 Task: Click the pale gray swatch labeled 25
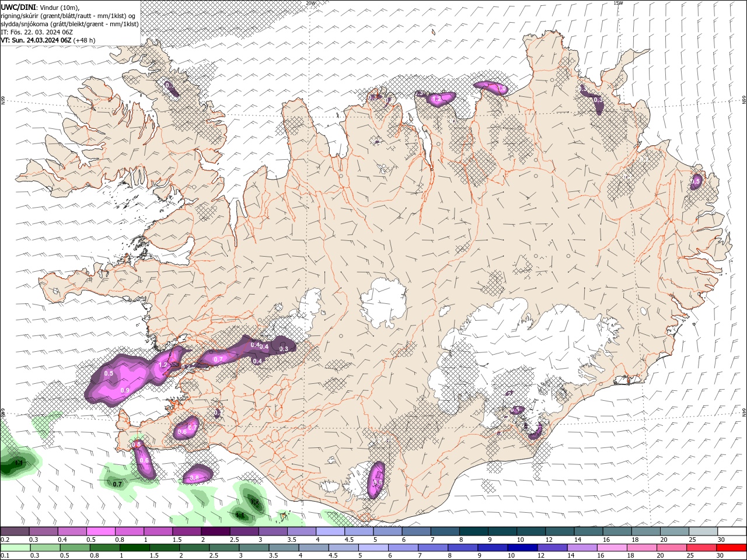pos(703,531)
